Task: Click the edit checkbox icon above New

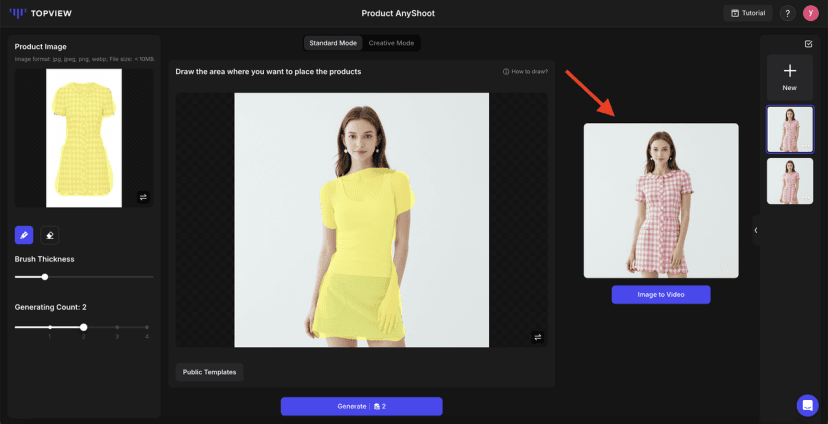Action: (x=808, y=44)
